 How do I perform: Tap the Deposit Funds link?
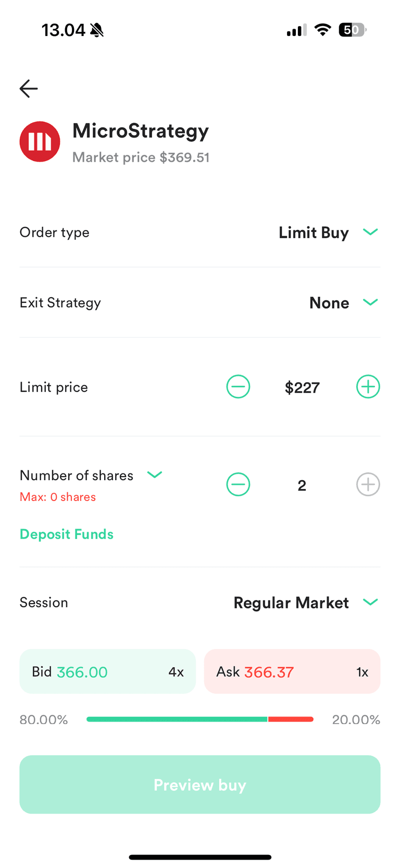click(67, 534)
